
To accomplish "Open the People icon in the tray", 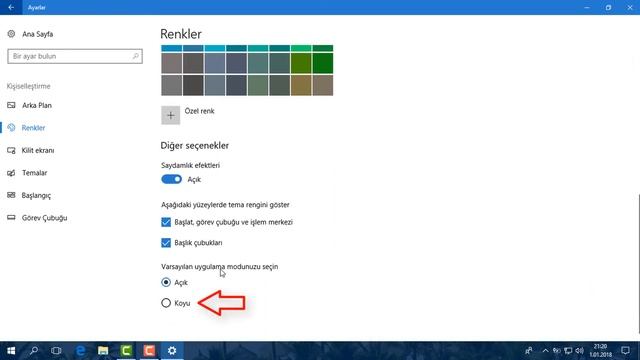I will coord(529,351).
